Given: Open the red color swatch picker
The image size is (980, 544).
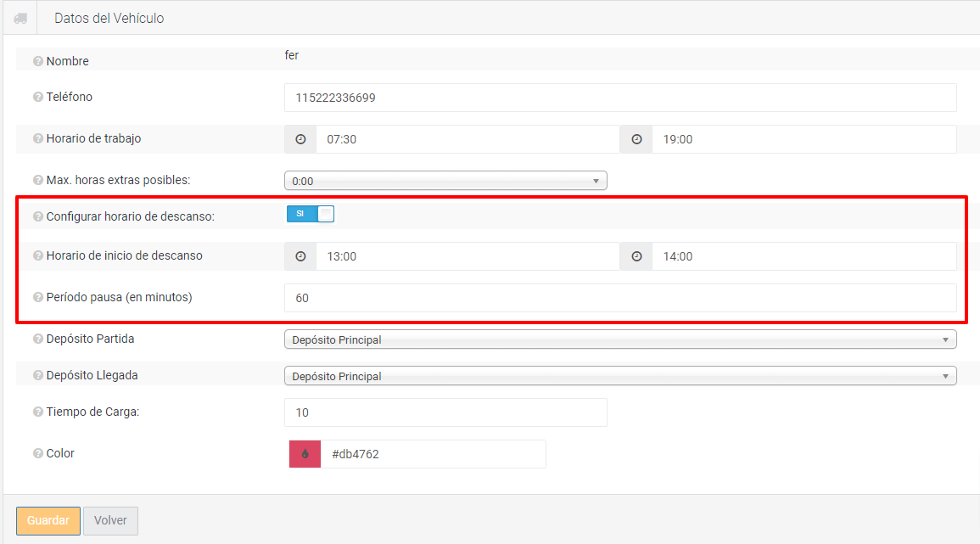Looking at the screenshot, I should (305, 454).
